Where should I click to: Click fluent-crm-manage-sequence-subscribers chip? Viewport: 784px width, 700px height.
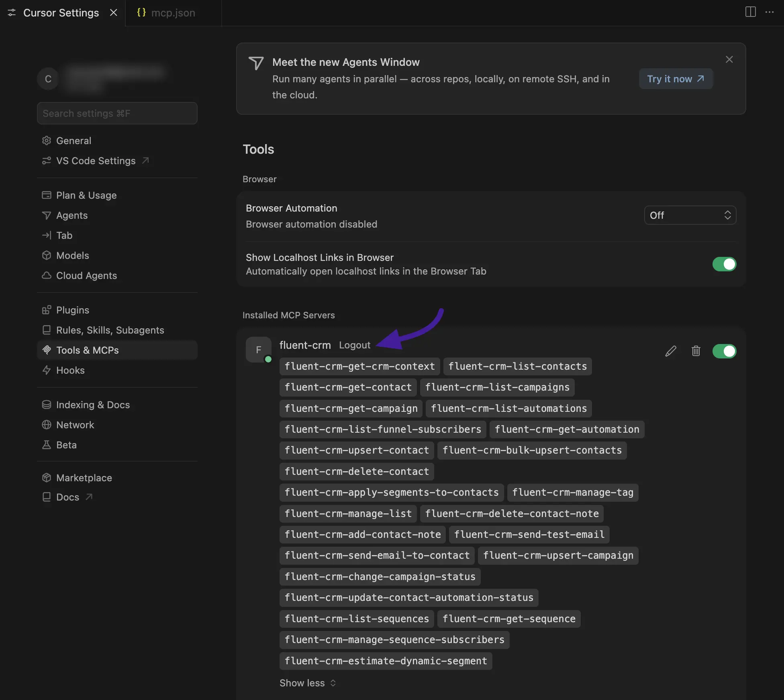click(394, 639)
